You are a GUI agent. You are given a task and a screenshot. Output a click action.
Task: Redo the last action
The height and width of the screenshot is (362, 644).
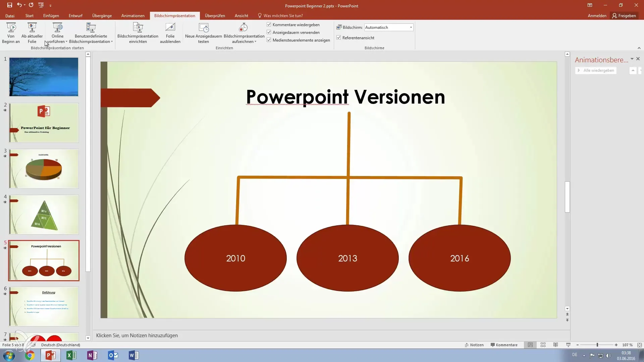tap(31, 5)
